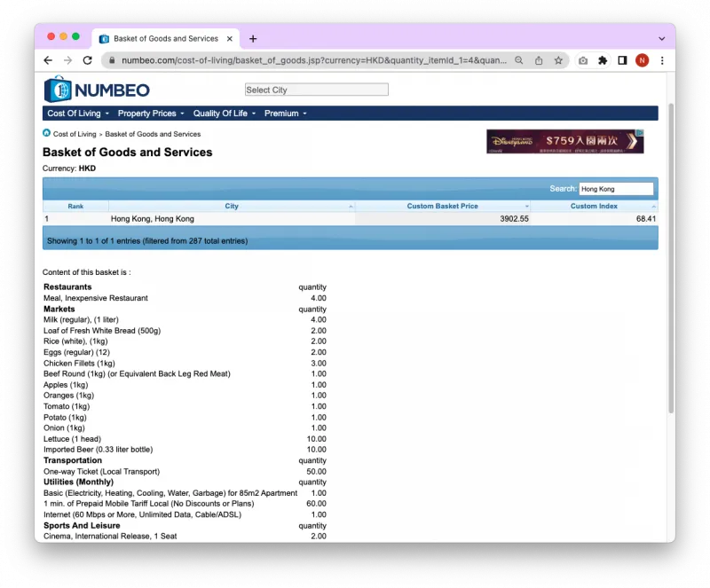Sort the table by City column

click(x=232, y=206)
